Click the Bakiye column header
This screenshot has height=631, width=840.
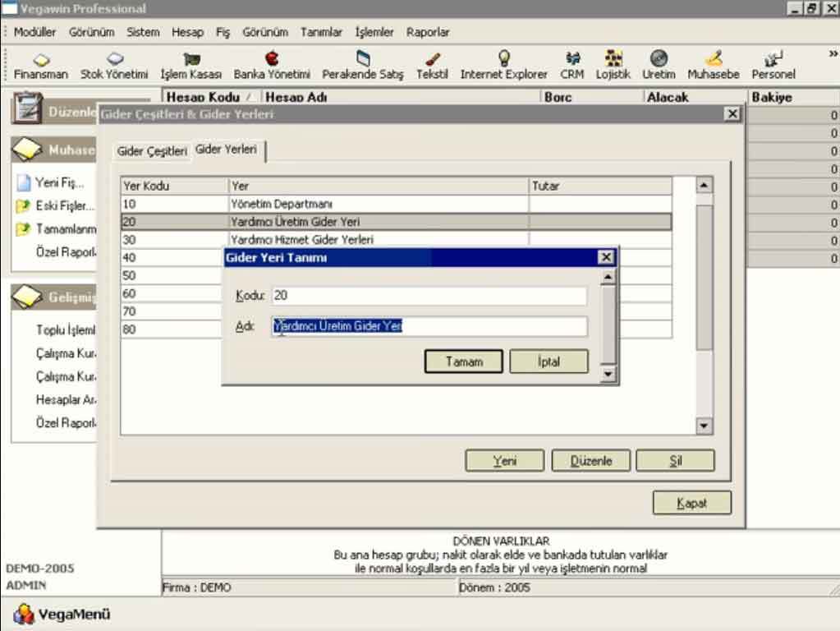pyautogui.click(x=793, y=97)
